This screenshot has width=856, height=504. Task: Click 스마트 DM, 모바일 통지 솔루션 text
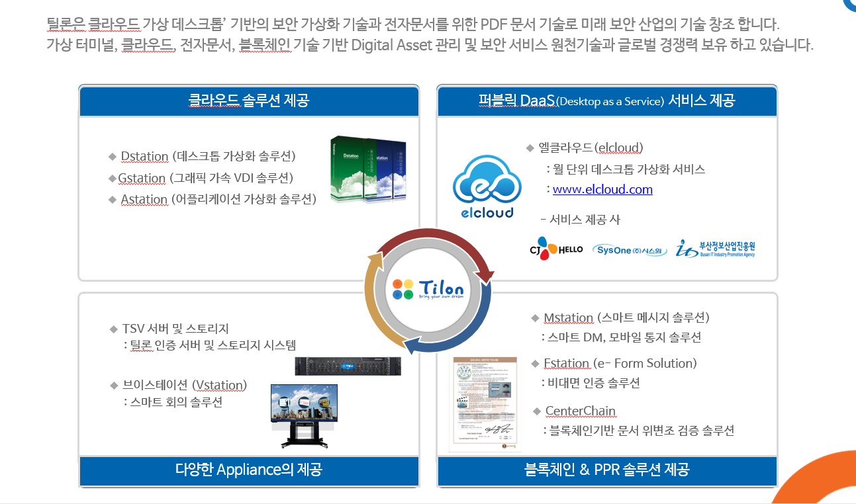point(624,337)
